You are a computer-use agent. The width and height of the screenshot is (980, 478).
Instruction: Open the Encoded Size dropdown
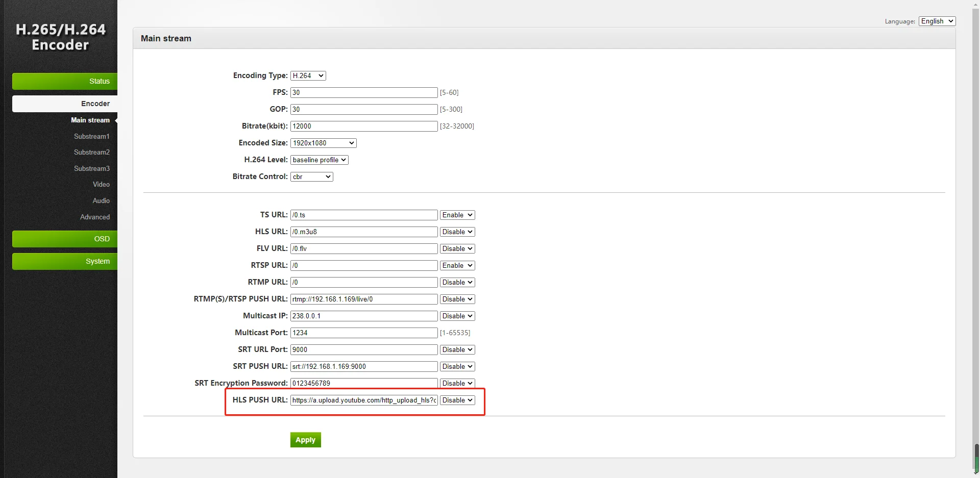click(324, 143)
